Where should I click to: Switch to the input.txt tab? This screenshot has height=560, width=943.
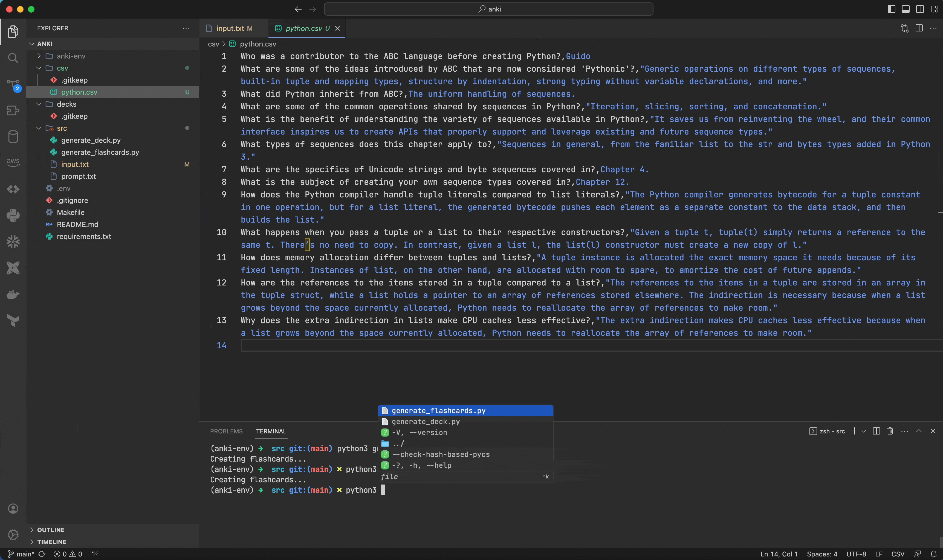pos(234,28)
